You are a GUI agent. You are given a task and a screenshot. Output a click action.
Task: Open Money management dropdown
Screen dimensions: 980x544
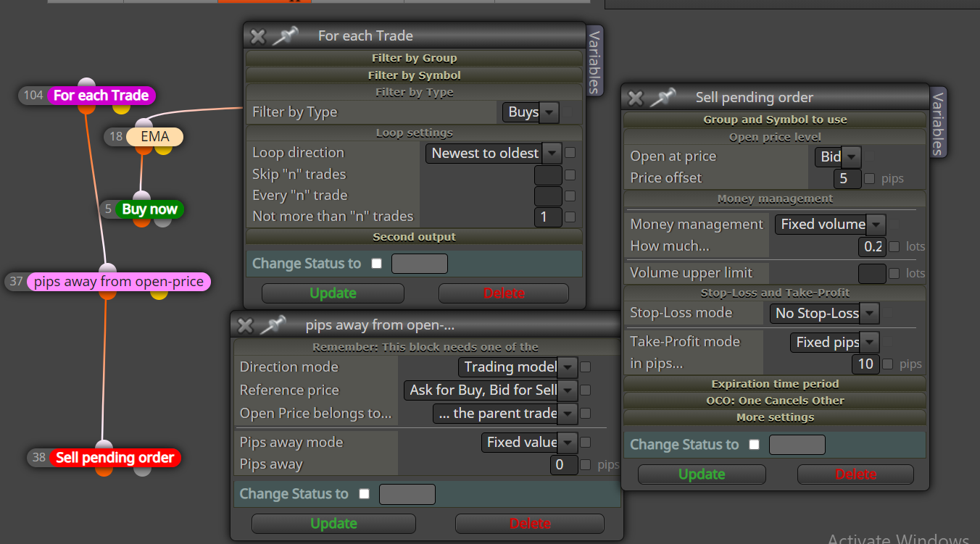(x=831, y=225)
